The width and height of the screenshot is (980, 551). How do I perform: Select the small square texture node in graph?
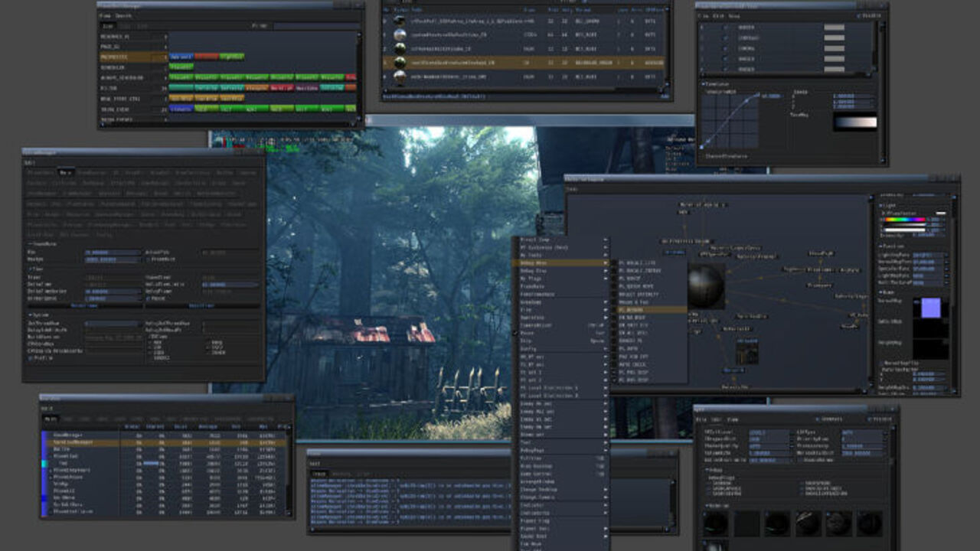(747, 352)
